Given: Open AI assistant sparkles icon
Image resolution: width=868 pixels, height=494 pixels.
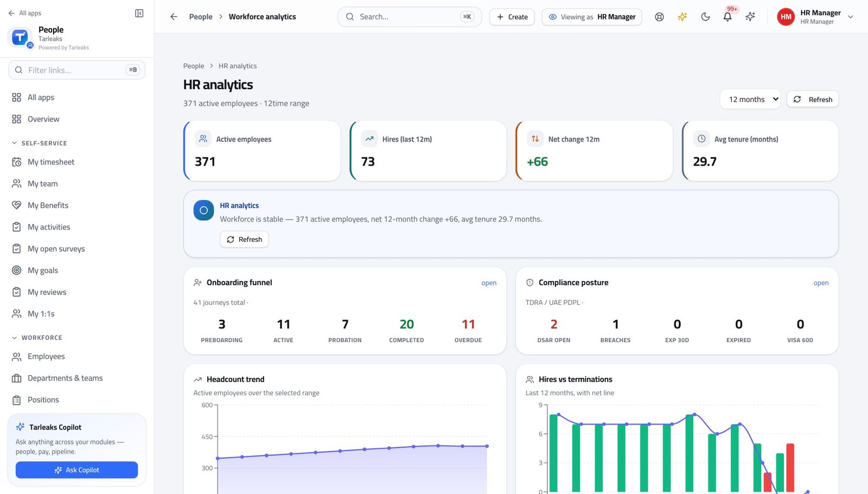Looking at the screenshot, I should tap(750, 17).
